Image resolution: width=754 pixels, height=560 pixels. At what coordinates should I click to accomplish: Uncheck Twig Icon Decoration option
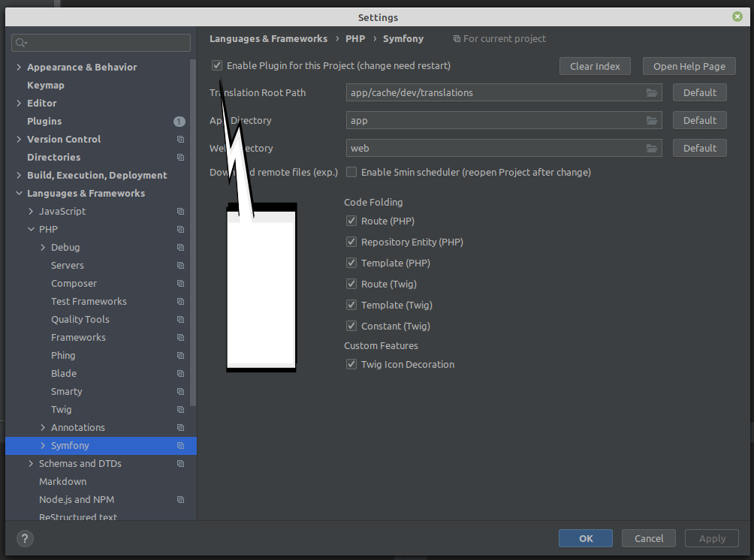coord(351,364)
